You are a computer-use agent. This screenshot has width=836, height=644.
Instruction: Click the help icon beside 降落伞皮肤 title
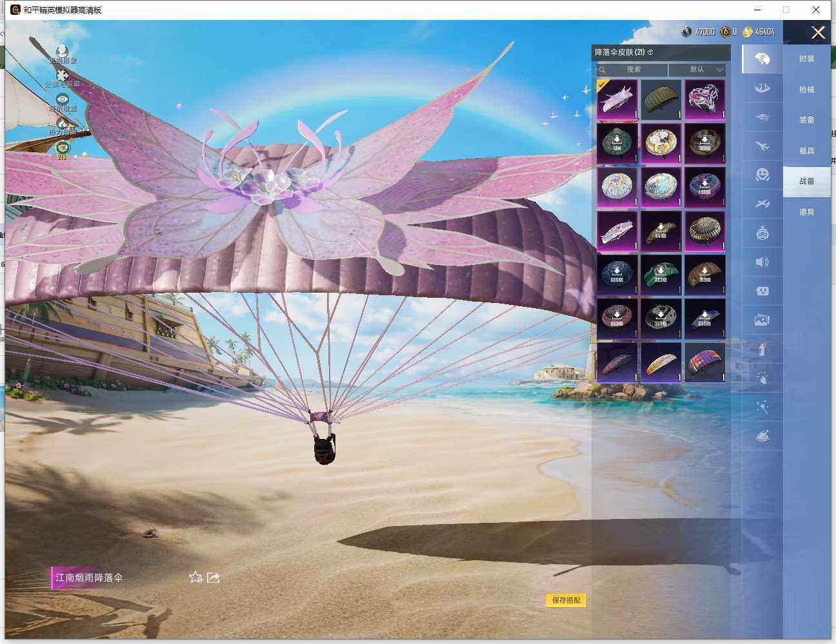coord(650,52)
